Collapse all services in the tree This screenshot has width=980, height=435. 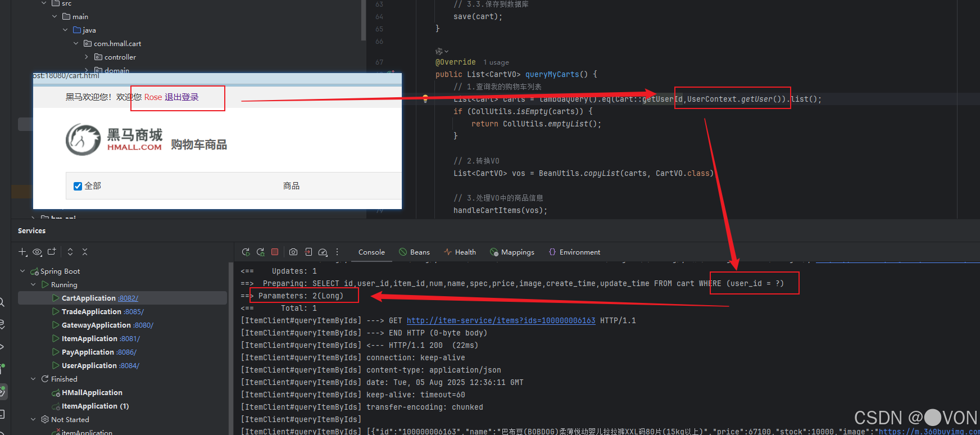[x=85, y=252]
